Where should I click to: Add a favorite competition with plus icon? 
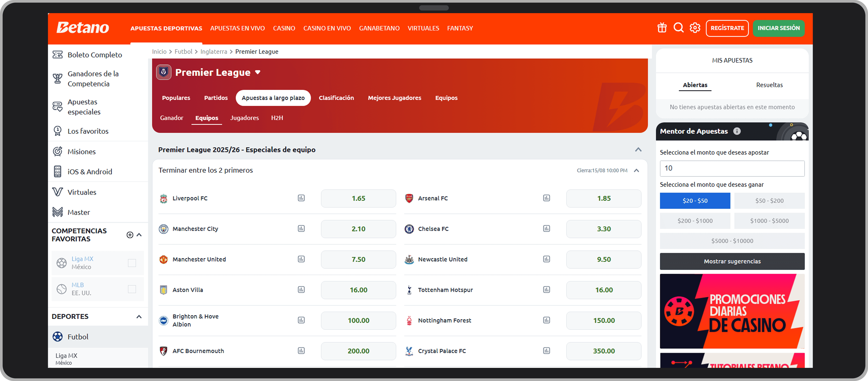pos(130,235)
